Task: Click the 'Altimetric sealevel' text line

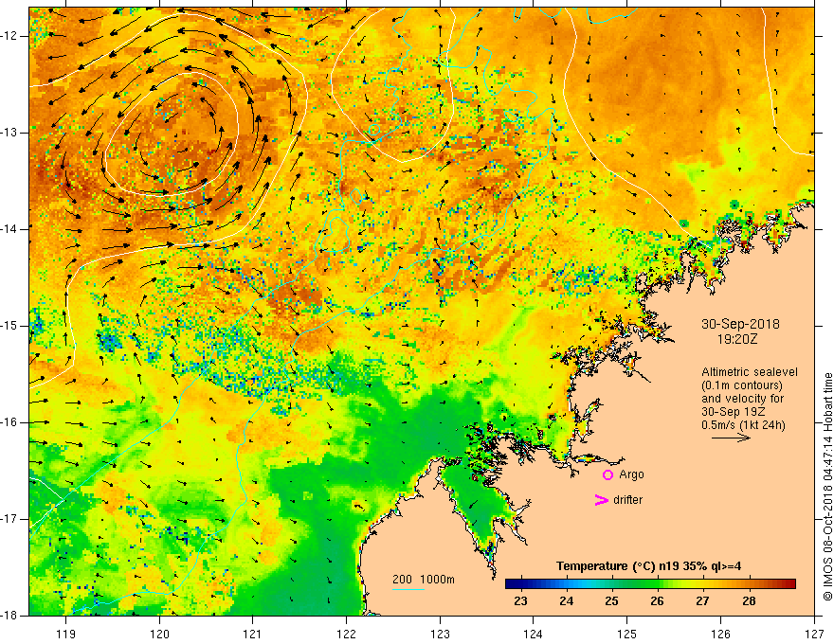Action: [x=750, y=372]
